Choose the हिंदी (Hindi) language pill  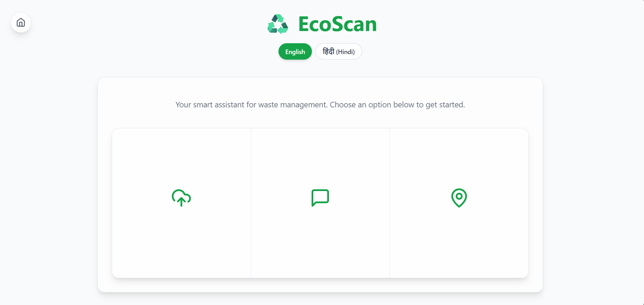coord(339,52)
